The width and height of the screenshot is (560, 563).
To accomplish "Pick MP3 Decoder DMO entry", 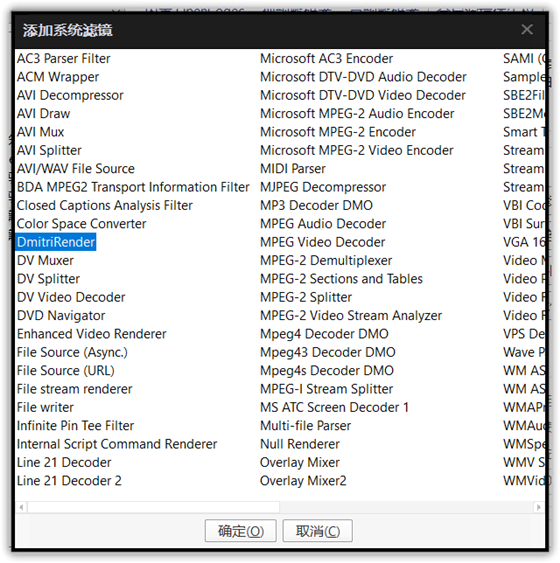I will 316,205.
